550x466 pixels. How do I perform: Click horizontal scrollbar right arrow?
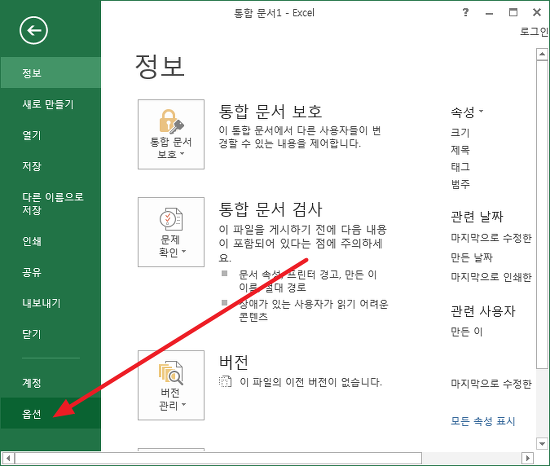pos(527,458)
